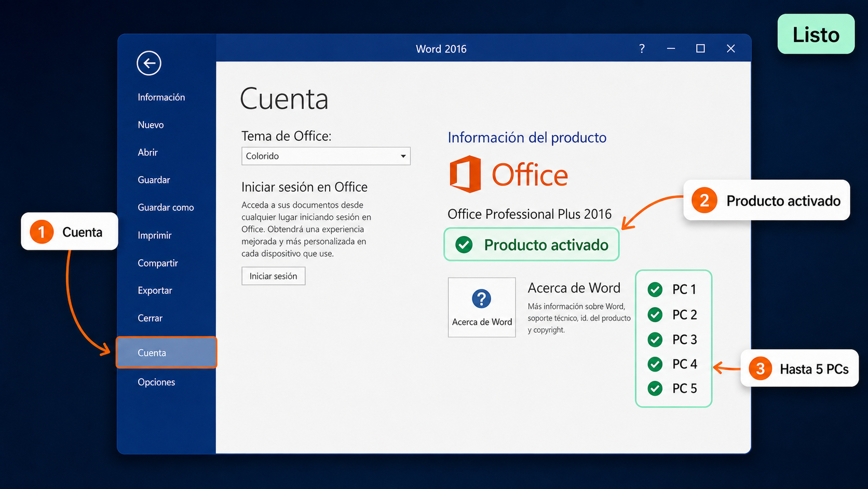The image size is (868, 489).
Task: Click the Cuenta page heading
Action: [284, 99]
